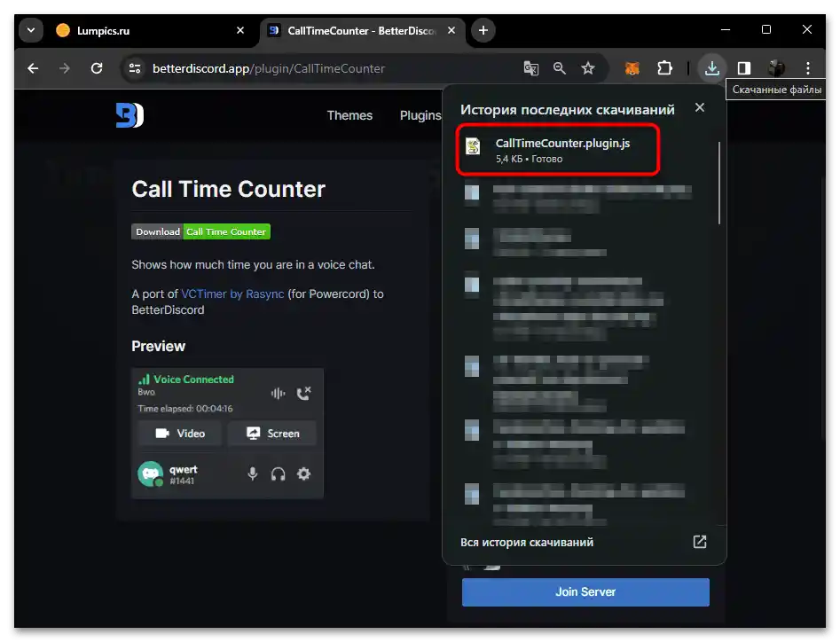Open Вся история скачиваний link
The height and width of the screenshot is (642, 840).
tap(527, 543)
